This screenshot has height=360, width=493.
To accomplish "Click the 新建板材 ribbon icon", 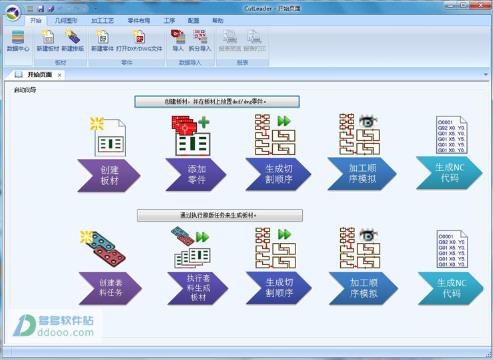I will click(x=48, y=41).
